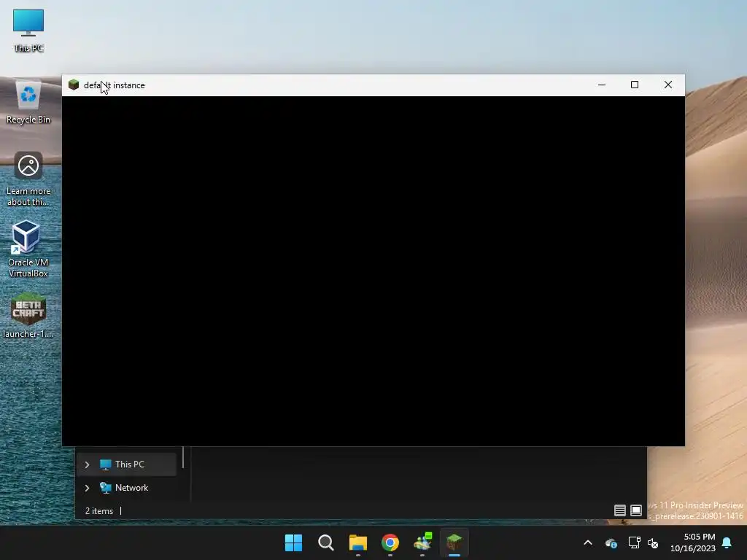
Task: Open the network status tray icon
Action: pos(634,542)
